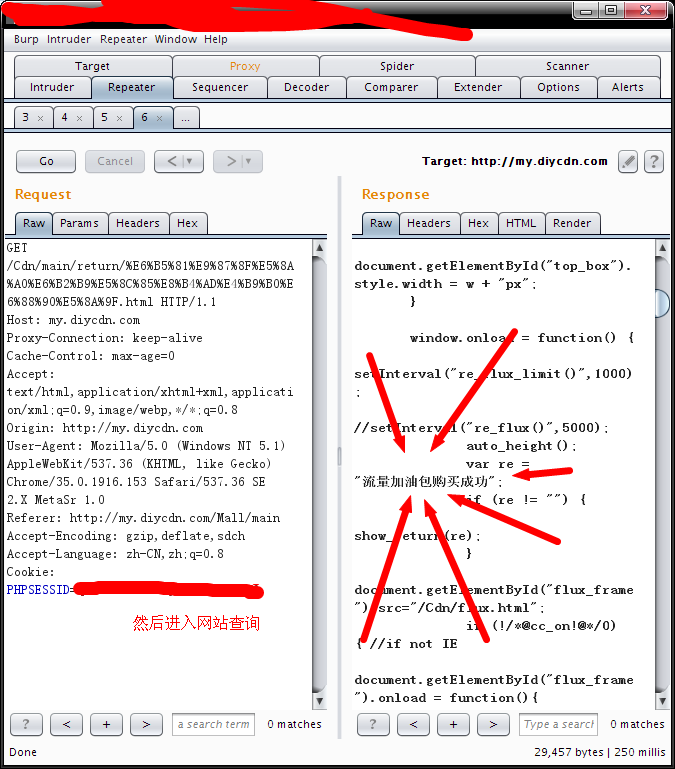Image resolution: width=675 pixels, height=769 pixels.
Task: Open the Burp menu
Action: click(26, 39)
